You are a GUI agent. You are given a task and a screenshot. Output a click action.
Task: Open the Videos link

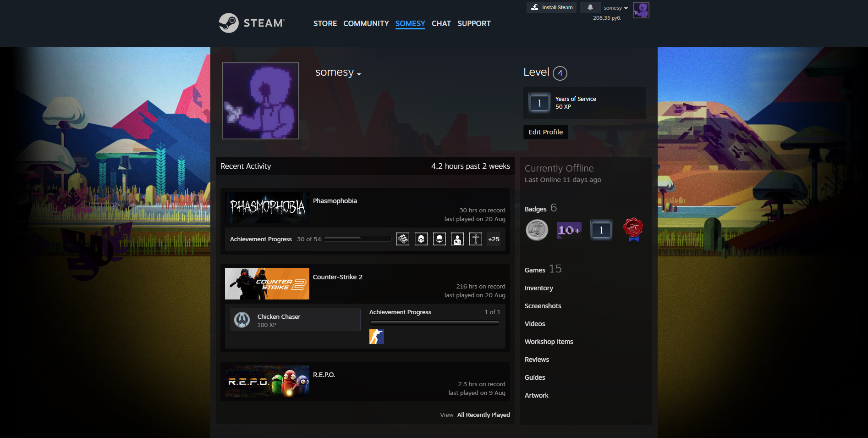click(535, 324)
